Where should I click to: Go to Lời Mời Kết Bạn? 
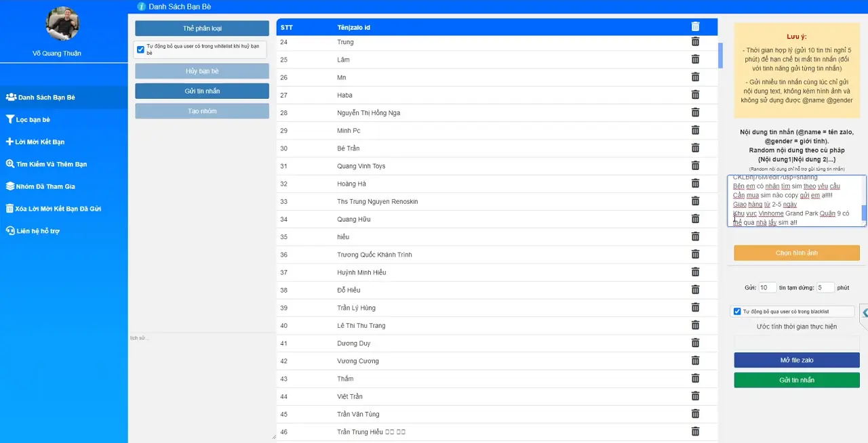click(x=39, y=142)
